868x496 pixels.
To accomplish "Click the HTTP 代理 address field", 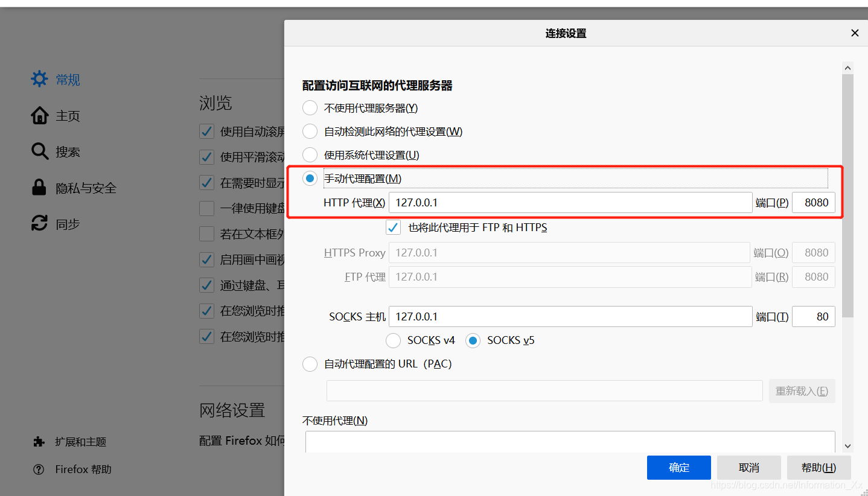I will (570, 203).
